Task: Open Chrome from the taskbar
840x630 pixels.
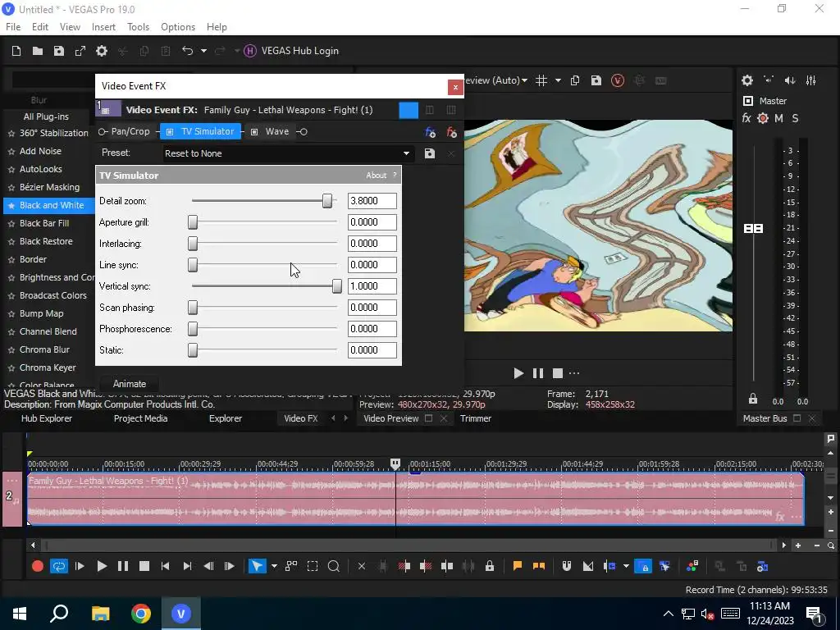Action: point(141,614)
